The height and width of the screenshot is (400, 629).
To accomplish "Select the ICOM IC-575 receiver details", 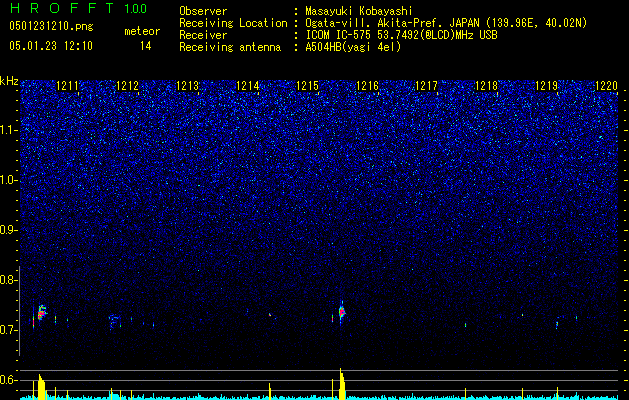I will 401,35.
